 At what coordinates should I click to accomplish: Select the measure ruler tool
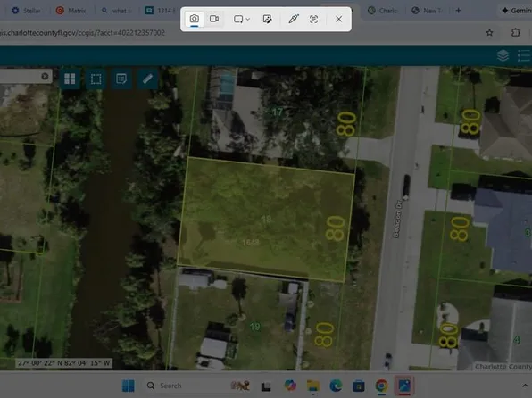coord(147,79)
